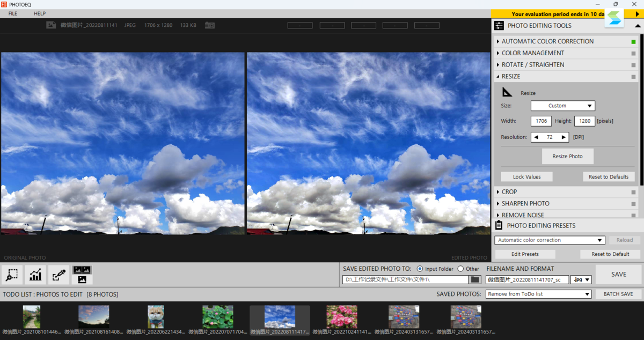Toggle Remove Noise enable indicator

point(634,215)
